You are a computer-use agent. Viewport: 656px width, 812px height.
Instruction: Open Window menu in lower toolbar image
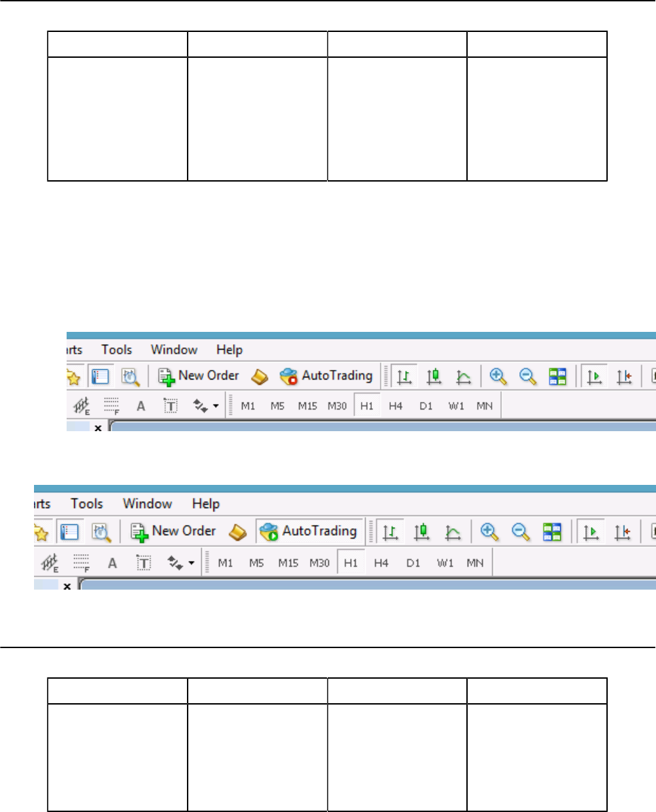147,503
